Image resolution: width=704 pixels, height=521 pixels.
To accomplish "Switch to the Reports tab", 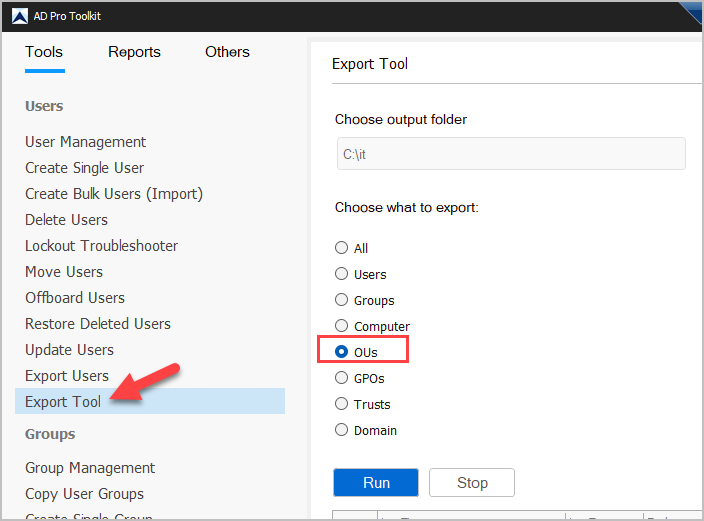I will [134, 52].
